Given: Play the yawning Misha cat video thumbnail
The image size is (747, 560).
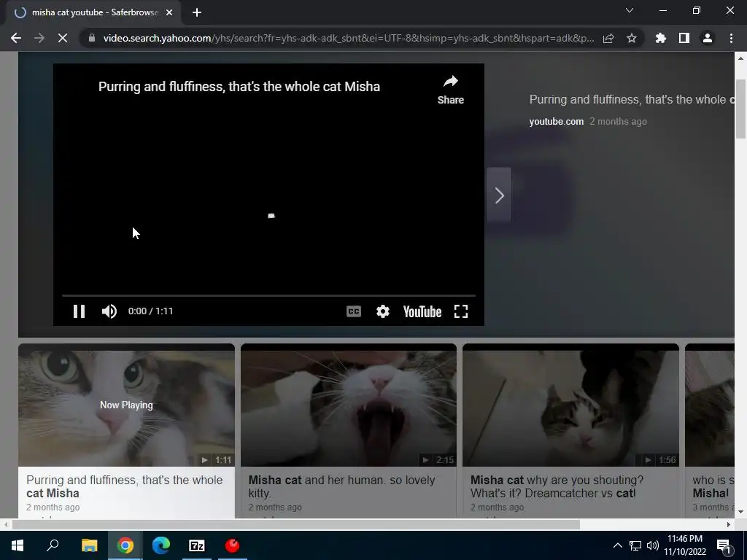Looking at the screenshot, I should coord(349,405).
